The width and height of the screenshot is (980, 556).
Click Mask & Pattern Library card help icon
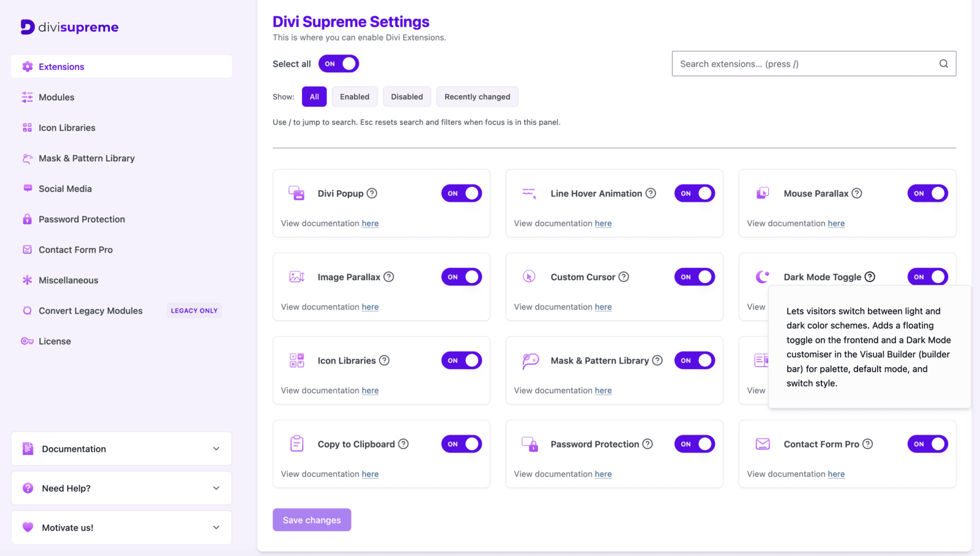[x=657, y=360]
